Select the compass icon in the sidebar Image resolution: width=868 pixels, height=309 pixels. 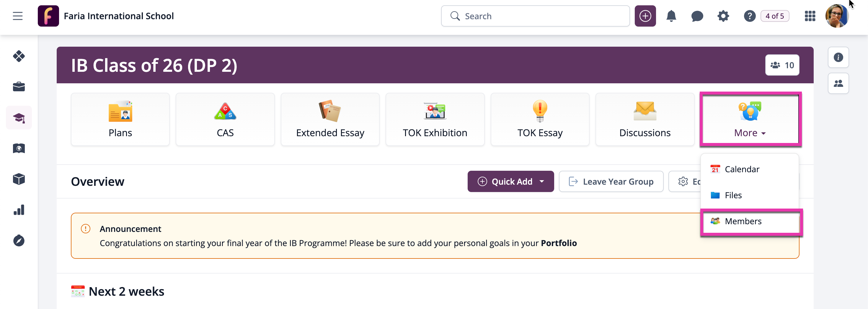point(19,240)
